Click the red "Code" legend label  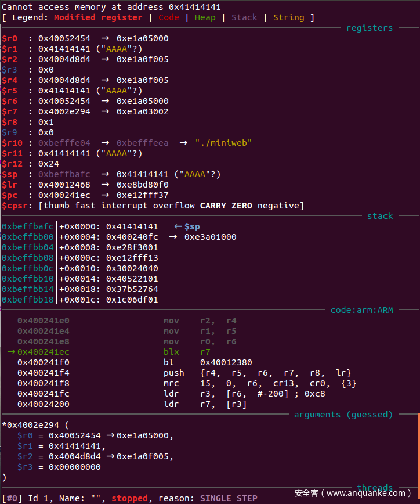(x=169, y=17)
